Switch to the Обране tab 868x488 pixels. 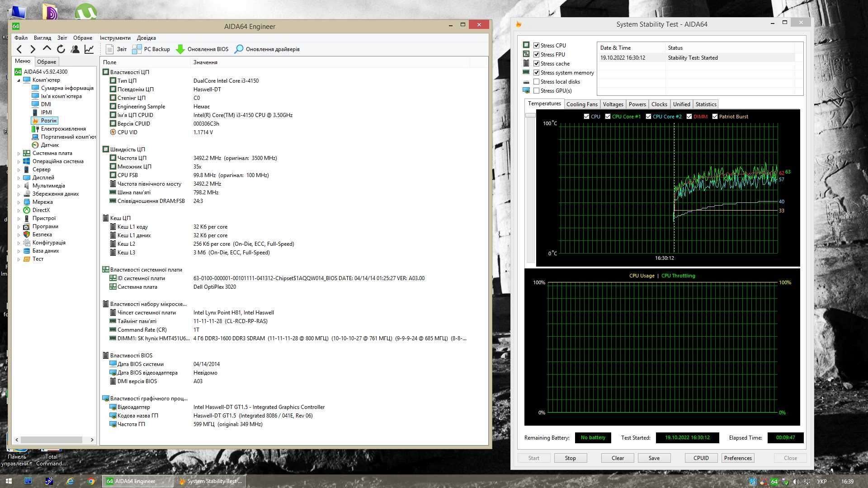pos(47,62)
